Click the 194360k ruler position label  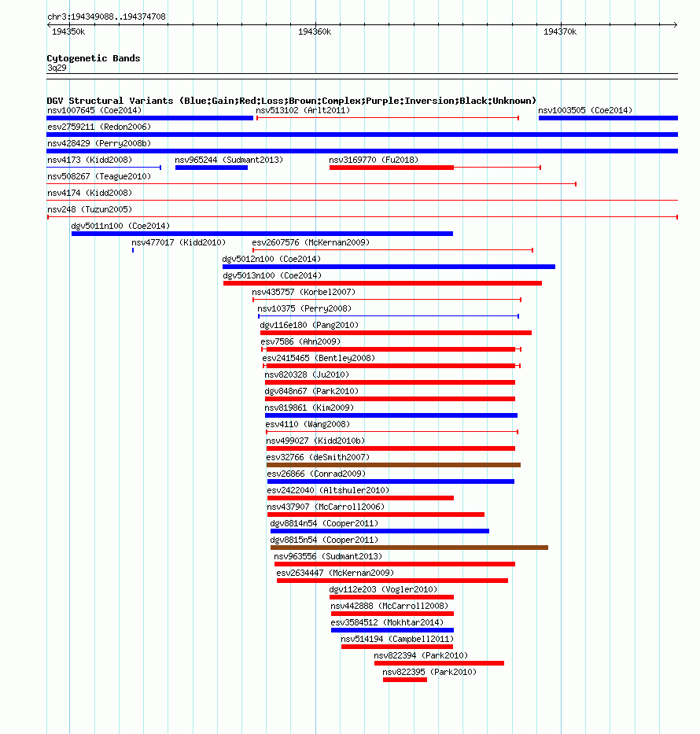pos(315,31)
